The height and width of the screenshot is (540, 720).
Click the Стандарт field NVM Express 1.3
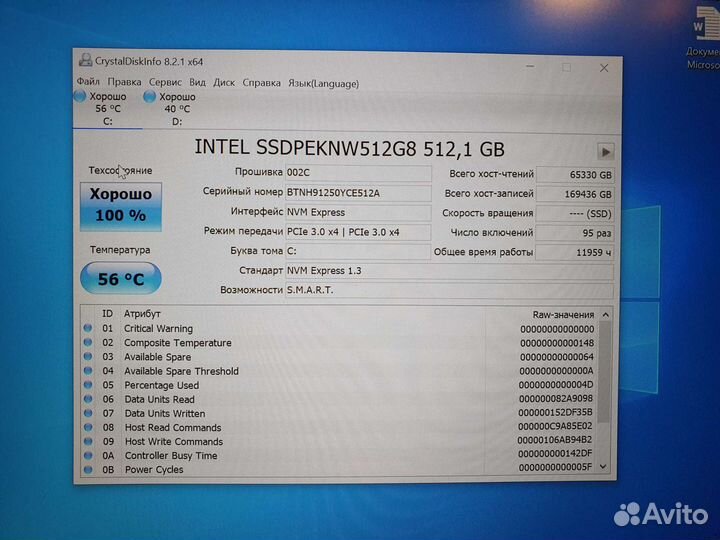tap(449, 271)
